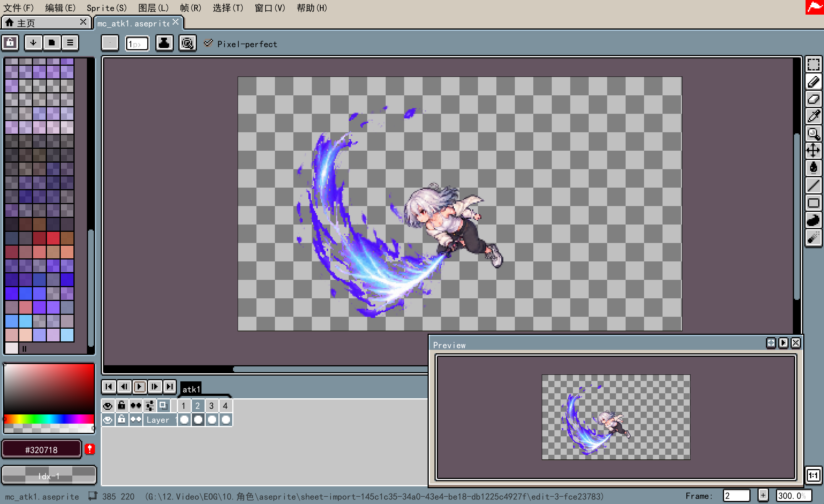
Task: Open timeline settings sliders icon
Action: click(x=150, y=406)
